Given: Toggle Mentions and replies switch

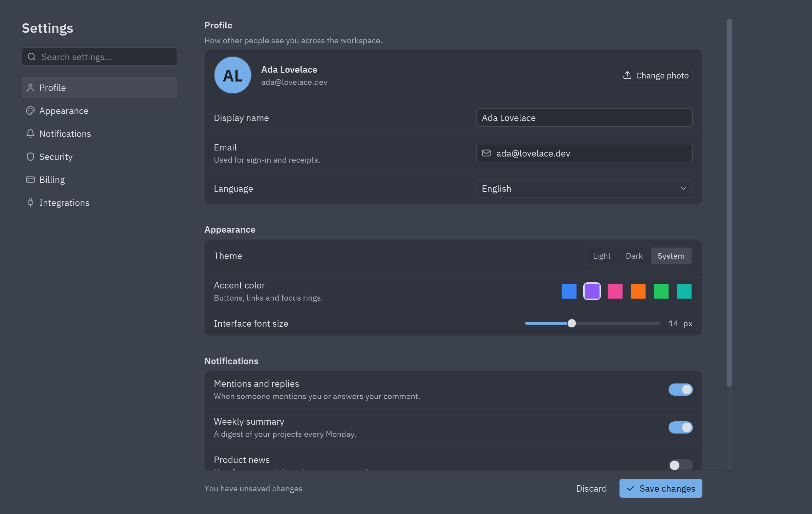Looking at the screenshot, I should click(x=680, y=390).
